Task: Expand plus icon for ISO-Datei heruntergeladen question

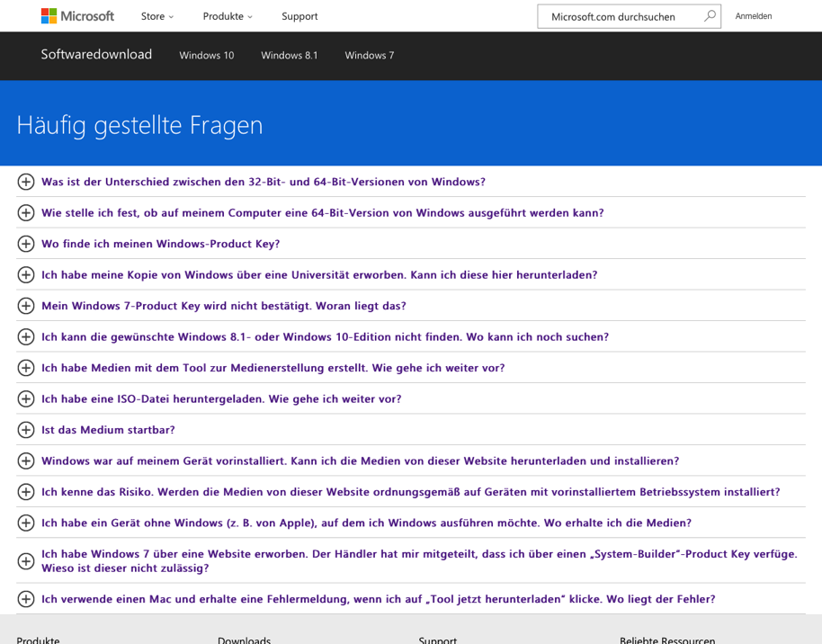Action: (26, 398)
